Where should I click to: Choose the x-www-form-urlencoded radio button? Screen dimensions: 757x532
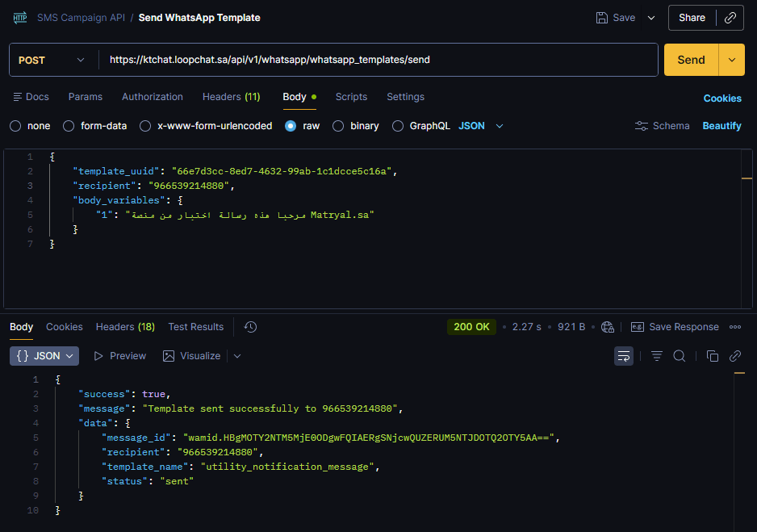(145, 126)
